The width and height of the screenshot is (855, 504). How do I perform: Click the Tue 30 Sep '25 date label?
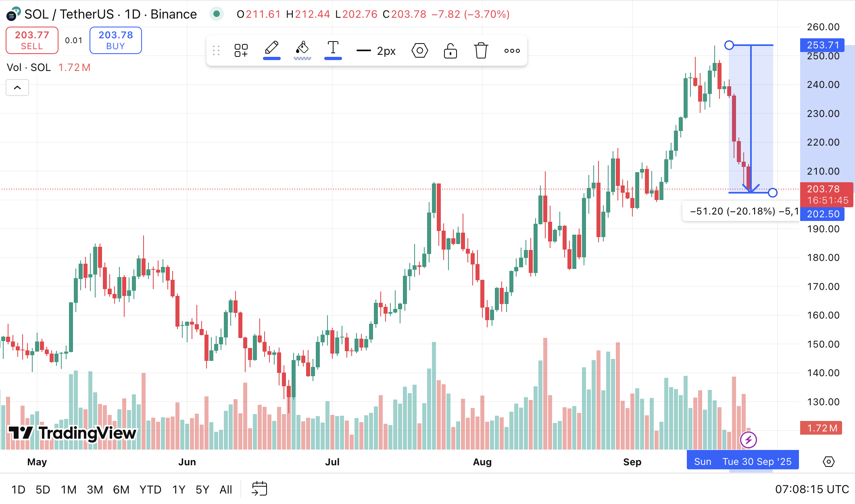[x=758, y=461]
